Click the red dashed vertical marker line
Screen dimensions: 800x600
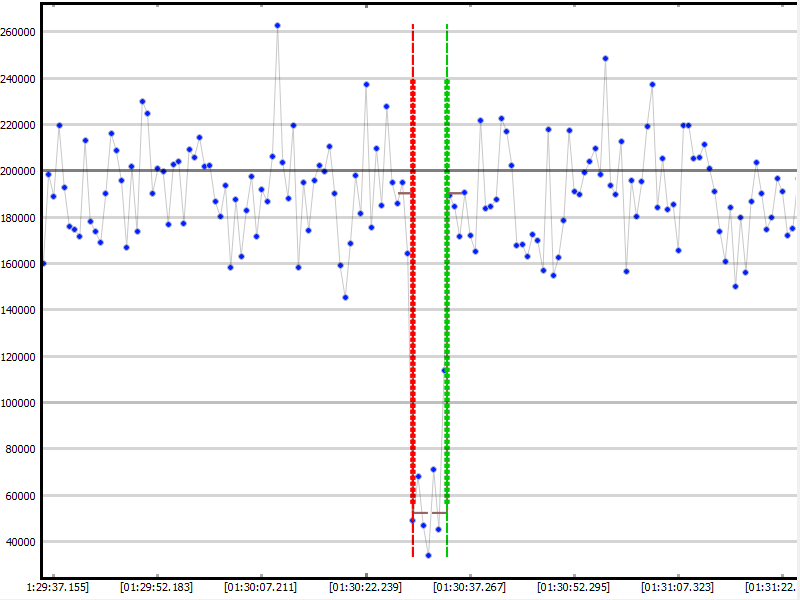click(x=412, y=300)
